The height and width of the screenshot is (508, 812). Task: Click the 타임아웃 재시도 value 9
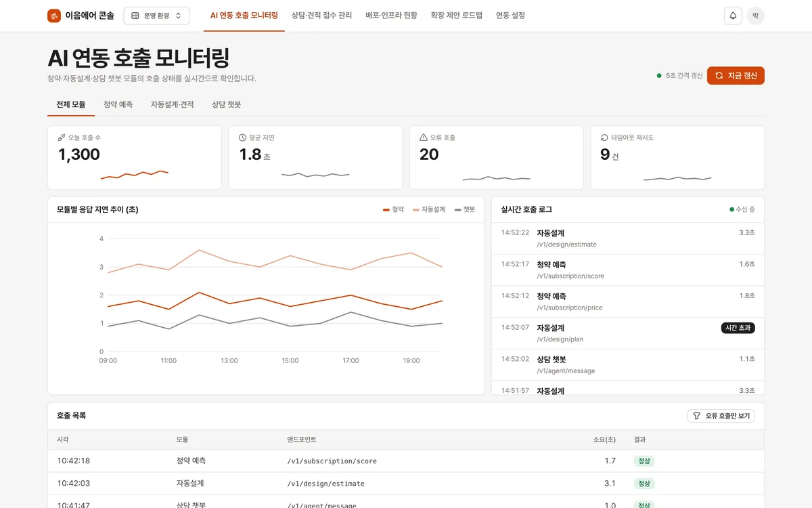(x=605, y=154)
